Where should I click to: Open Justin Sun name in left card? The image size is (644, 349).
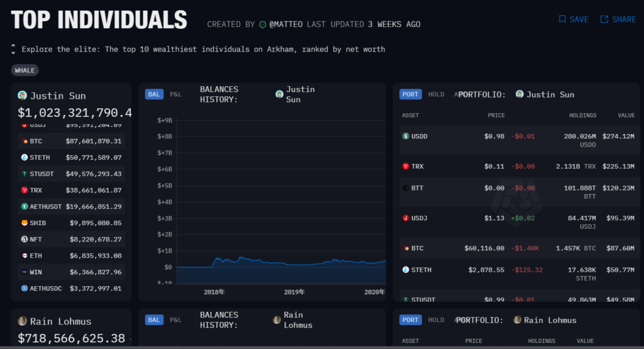tap(58, 96)
